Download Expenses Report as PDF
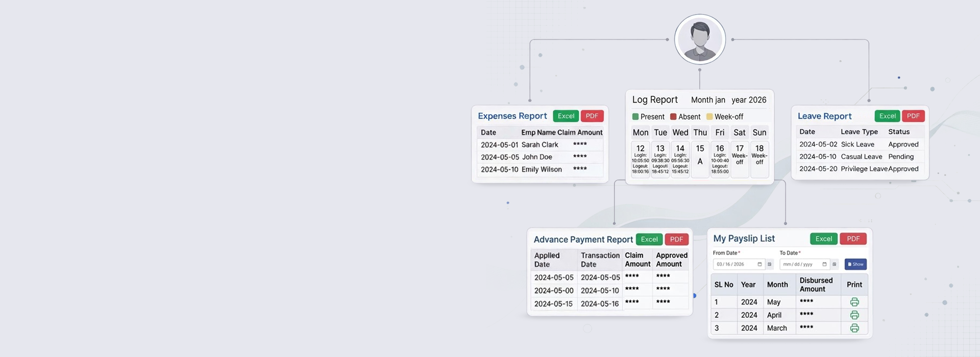This screenshot has height=357, width=980. point(592,116)
